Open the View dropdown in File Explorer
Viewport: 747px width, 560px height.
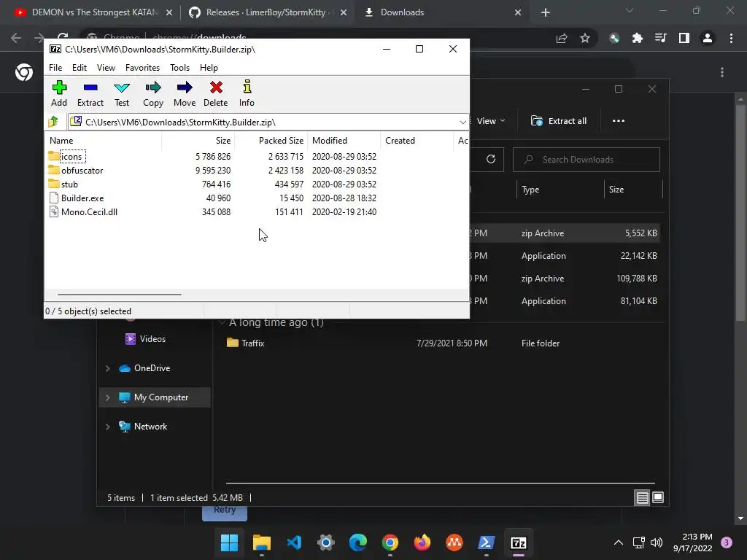[x=489, y=121]
